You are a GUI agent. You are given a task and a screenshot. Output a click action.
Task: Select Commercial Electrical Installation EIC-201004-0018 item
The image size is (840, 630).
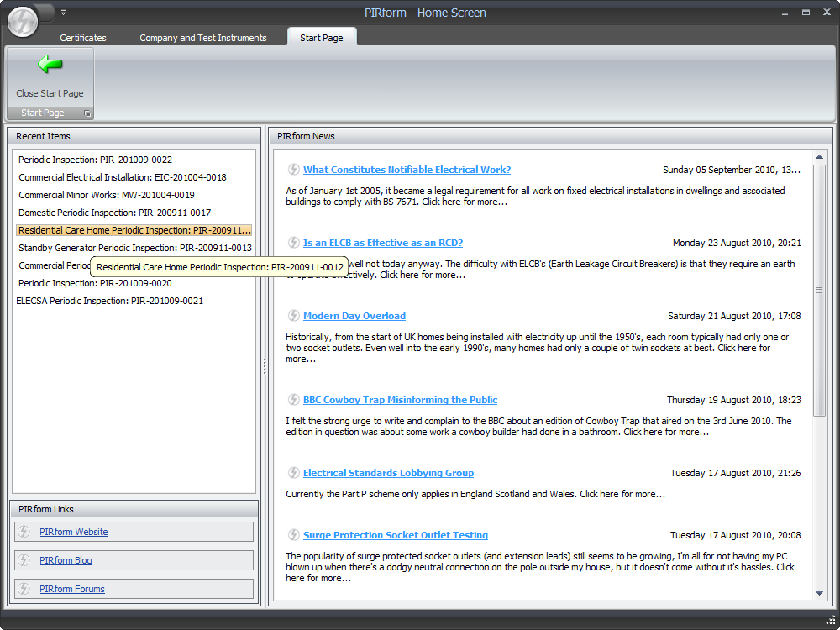pos(123,177)
